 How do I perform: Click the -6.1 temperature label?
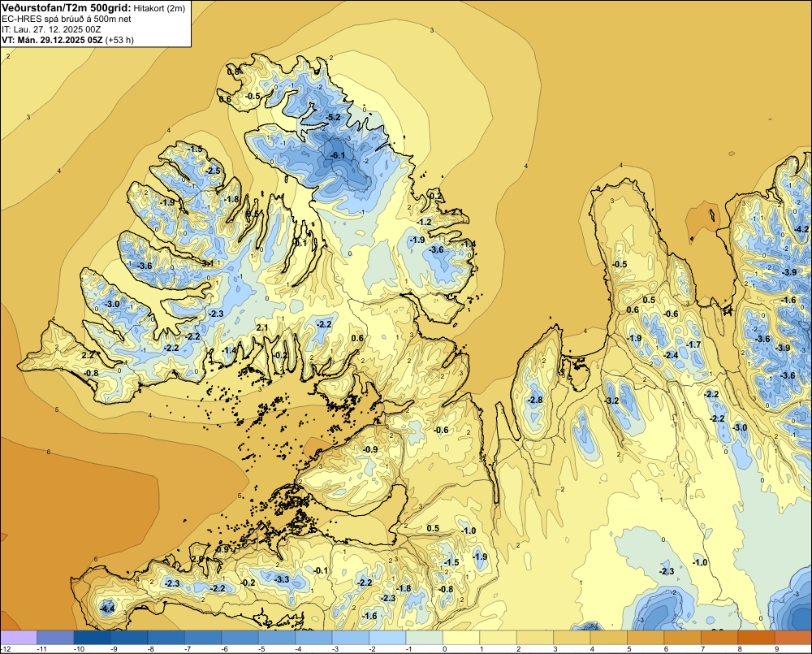338,155
